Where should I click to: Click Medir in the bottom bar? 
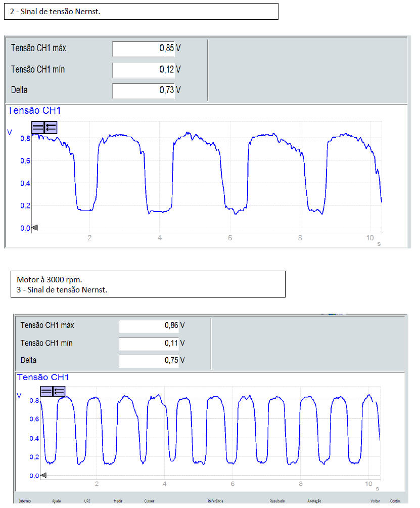point(118,501)
